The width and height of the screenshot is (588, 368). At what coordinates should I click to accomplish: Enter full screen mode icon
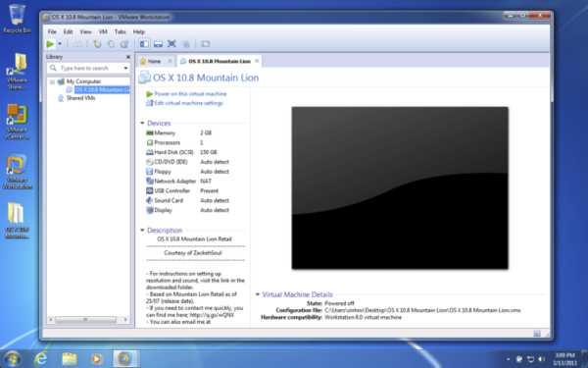[x=171, y=44]
